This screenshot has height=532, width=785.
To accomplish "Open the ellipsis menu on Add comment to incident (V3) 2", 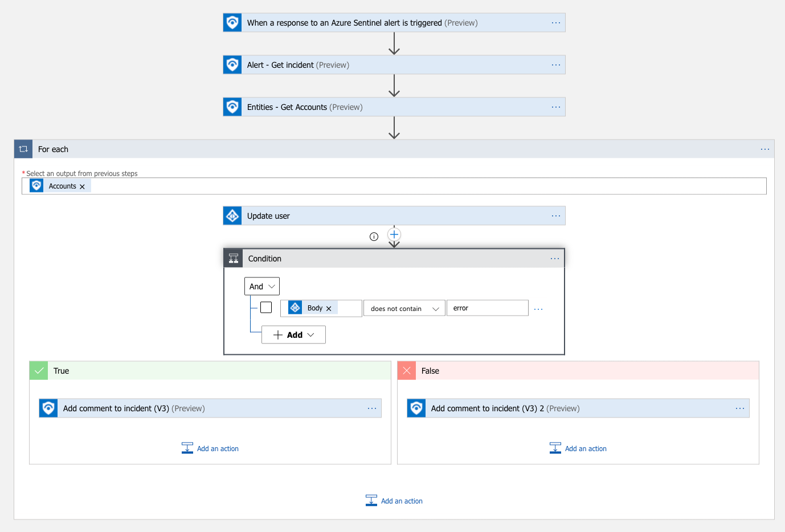I will 740,408.
